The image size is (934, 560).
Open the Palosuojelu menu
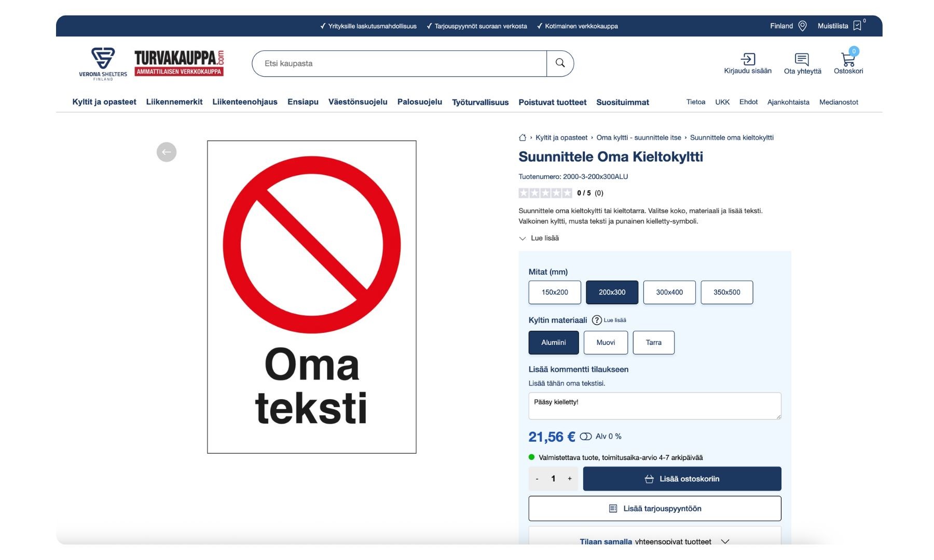(420, 102)
